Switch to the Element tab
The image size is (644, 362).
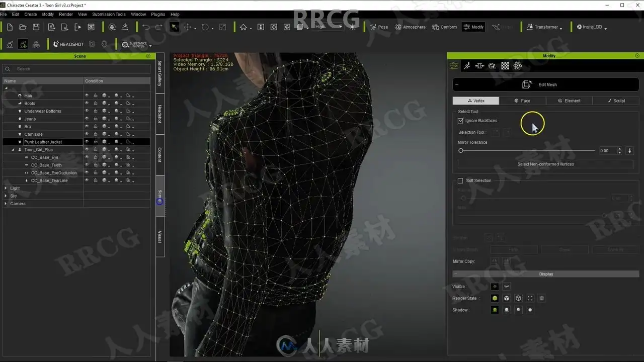(x=569, y=101)
